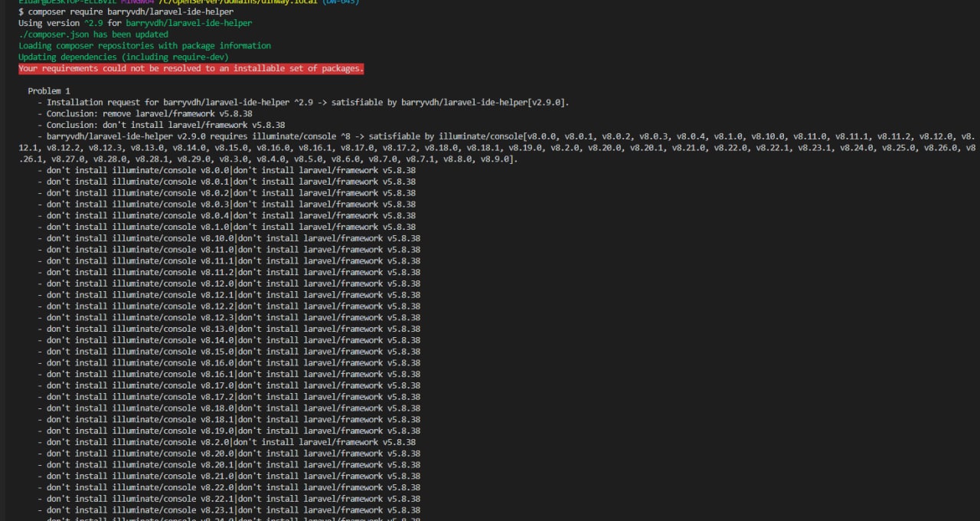
Task: Click 'don't install illuminate/console v8.0.3' row
Action: click(x=227, y=205)
